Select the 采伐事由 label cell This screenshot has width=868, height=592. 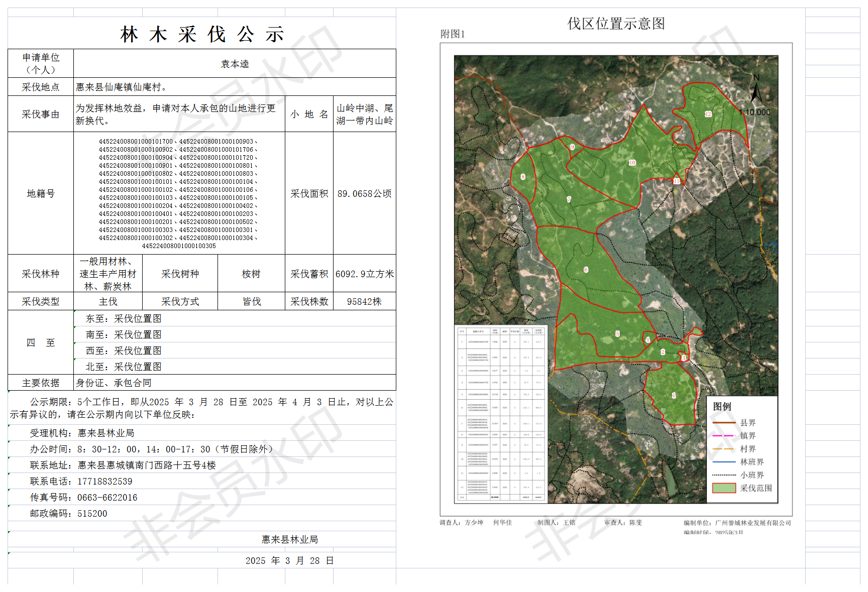(41, 114)
